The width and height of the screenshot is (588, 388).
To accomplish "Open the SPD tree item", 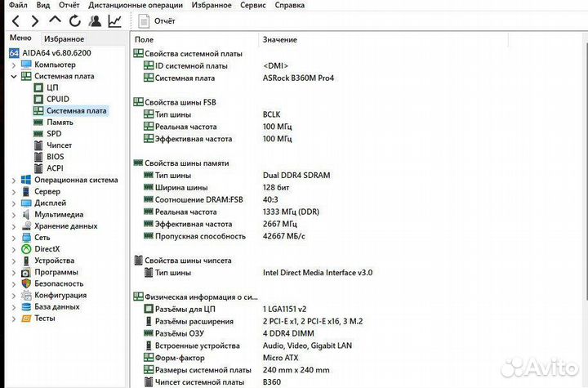I will (x=54, y=134).
